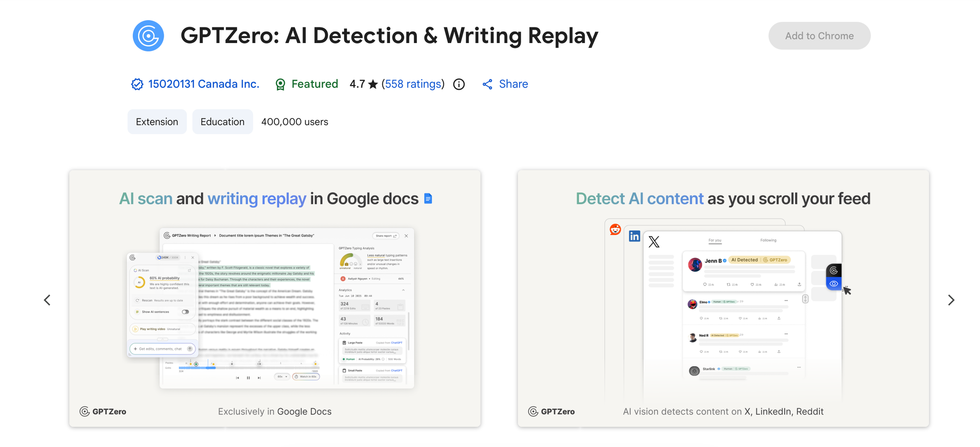Open the 15020131 Canada Inc. publisher link
Image resolution: width=980 pixels, height=447 pixels.
pyautogui.click(x=203, y=84)
